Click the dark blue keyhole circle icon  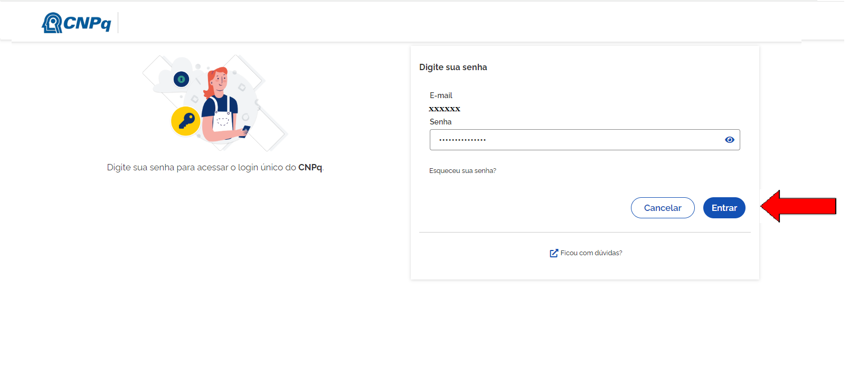(x=181, y=79)
